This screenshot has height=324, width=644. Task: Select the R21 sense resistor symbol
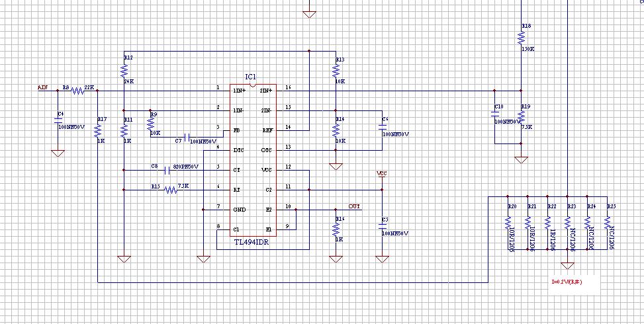click(x=528, y=223)
